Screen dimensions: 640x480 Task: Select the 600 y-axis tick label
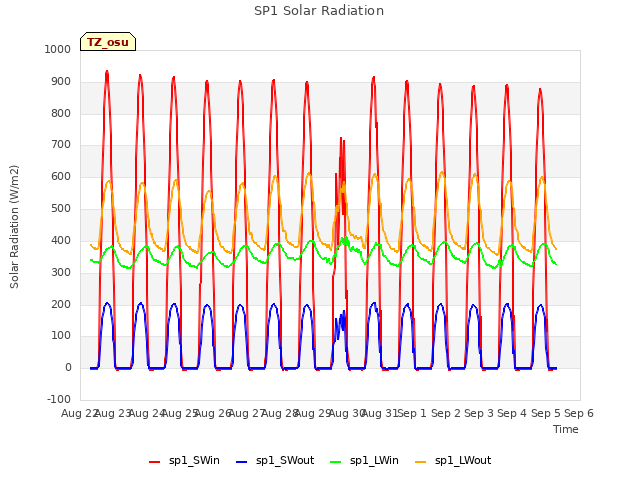click(61, 176)
